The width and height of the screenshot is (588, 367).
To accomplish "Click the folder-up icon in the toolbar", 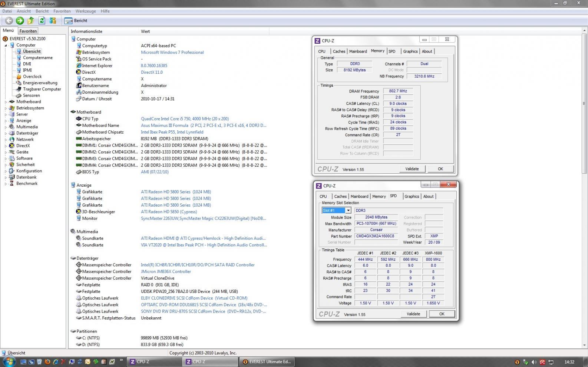I will pyautogui.click(x=31, y=21).
